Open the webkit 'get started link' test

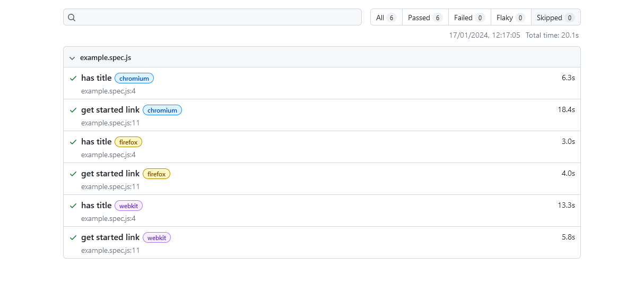click(110, 237)
